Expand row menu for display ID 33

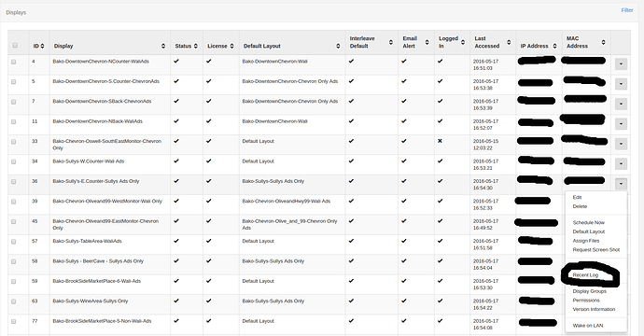(621, 144)
